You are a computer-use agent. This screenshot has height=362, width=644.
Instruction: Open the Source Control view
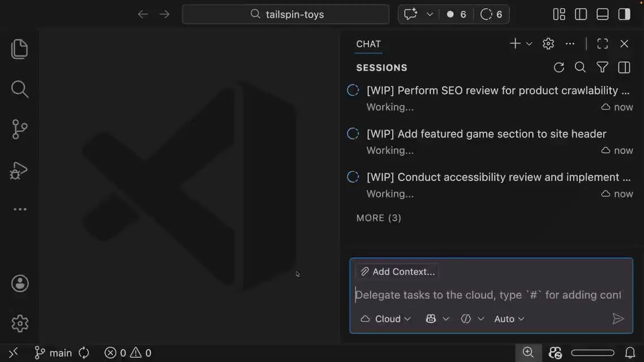[19, 130]
